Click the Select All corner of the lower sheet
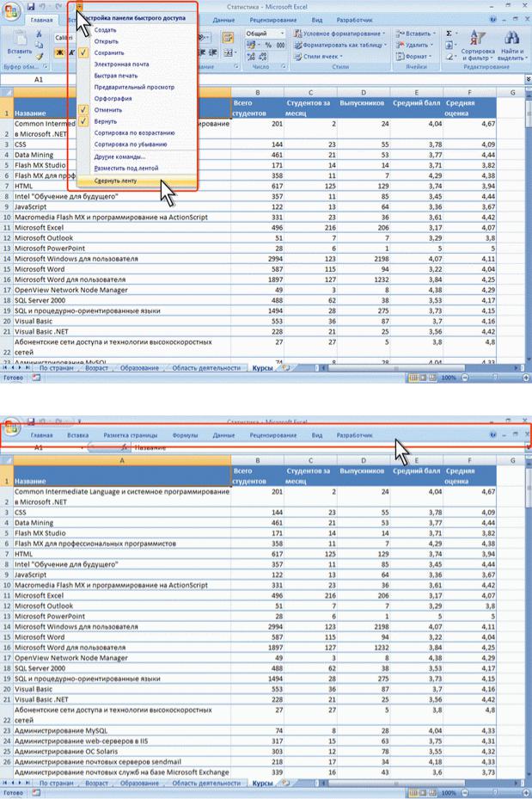This screenshot has height=799, width=532. click(x=7, y=460)
